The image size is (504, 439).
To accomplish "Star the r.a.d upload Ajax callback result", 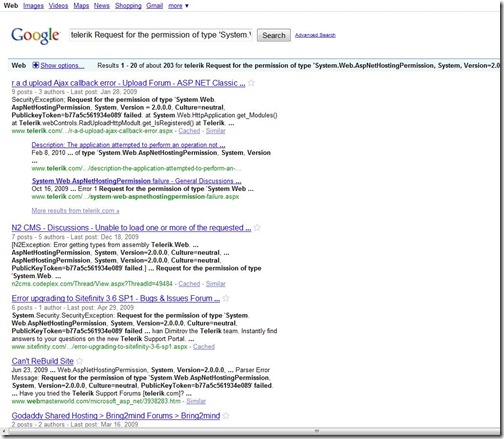I will (252, 83).
